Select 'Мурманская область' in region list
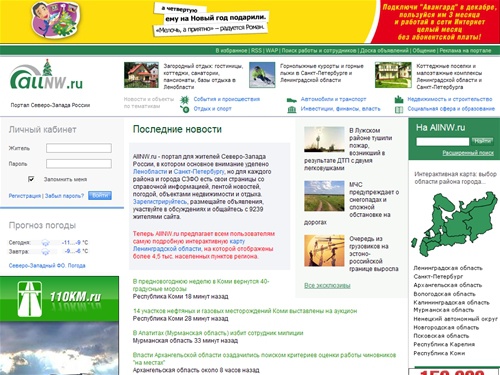 coord(444,310)
